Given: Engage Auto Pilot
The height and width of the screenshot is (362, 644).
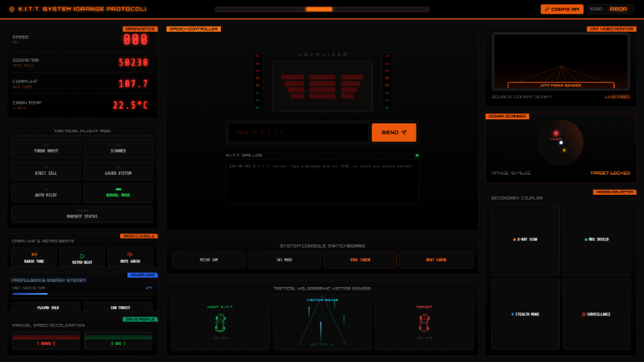Looking at the screenshot, I should [46, 193].
